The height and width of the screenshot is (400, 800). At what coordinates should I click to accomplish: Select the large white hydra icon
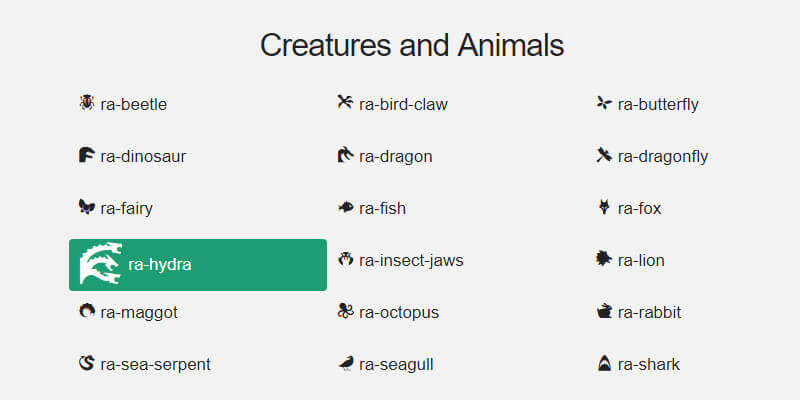[x=101, y=264]
